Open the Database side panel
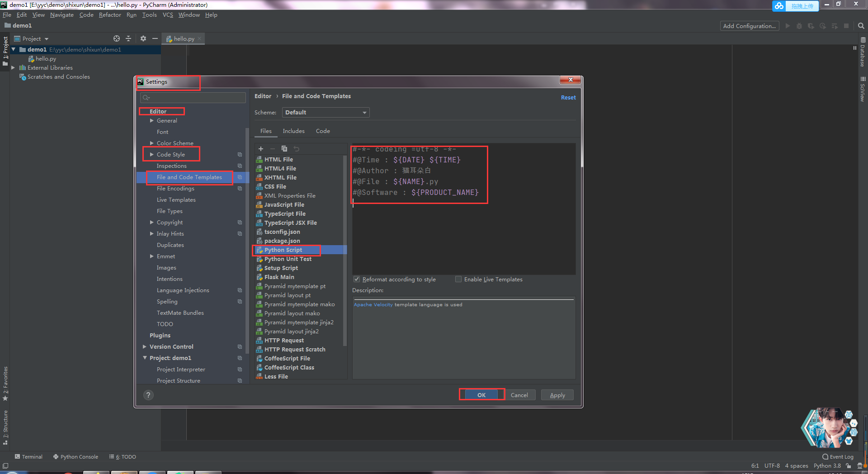868x474 pixels. point(863,52)
